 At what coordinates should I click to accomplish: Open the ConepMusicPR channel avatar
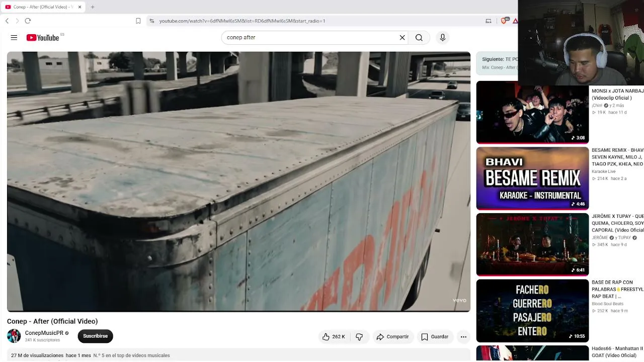[14, 336]
